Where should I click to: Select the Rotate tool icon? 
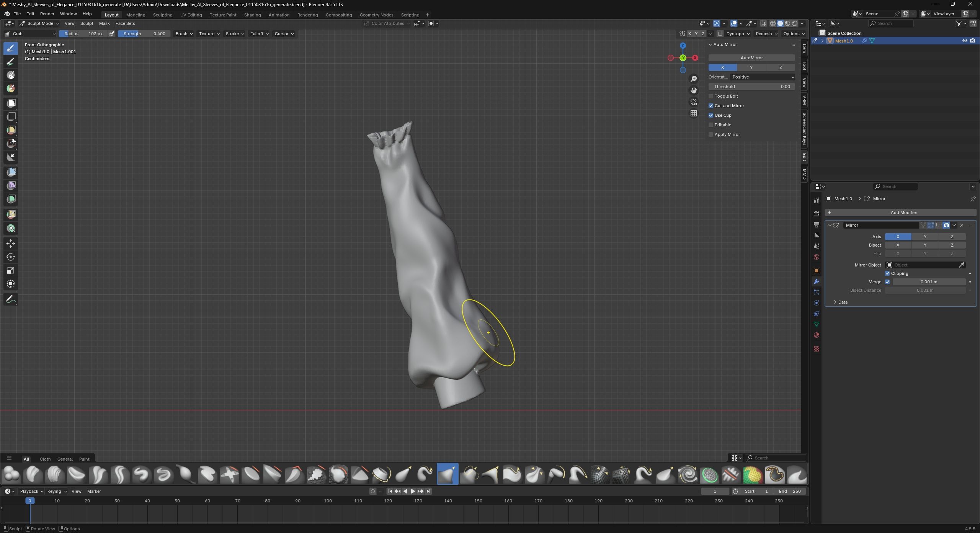[11, 257]
